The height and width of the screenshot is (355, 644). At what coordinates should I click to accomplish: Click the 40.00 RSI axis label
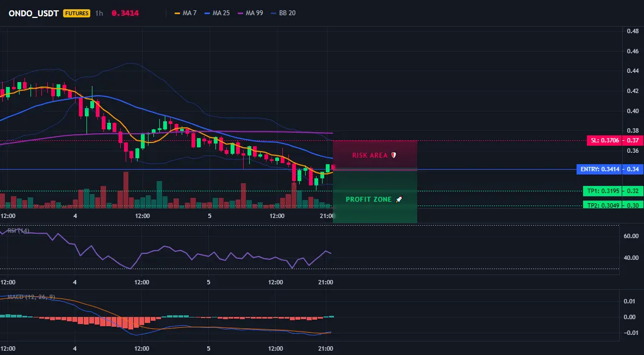tap(631, 258)
